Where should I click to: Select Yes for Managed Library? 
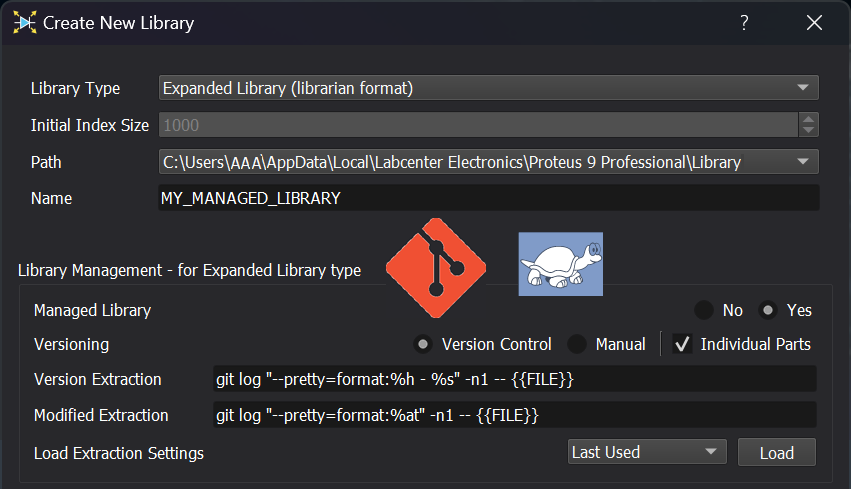[768, 310]
